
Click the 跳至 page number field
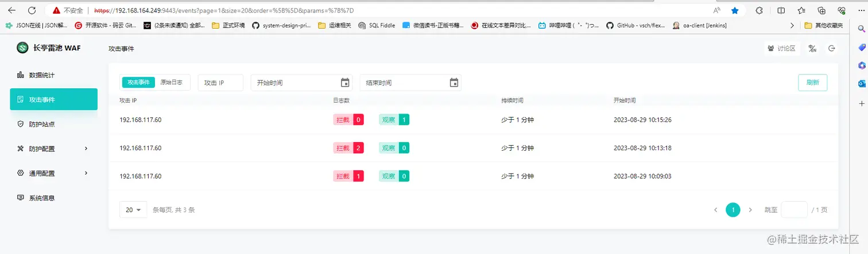[x=794, y=210]
